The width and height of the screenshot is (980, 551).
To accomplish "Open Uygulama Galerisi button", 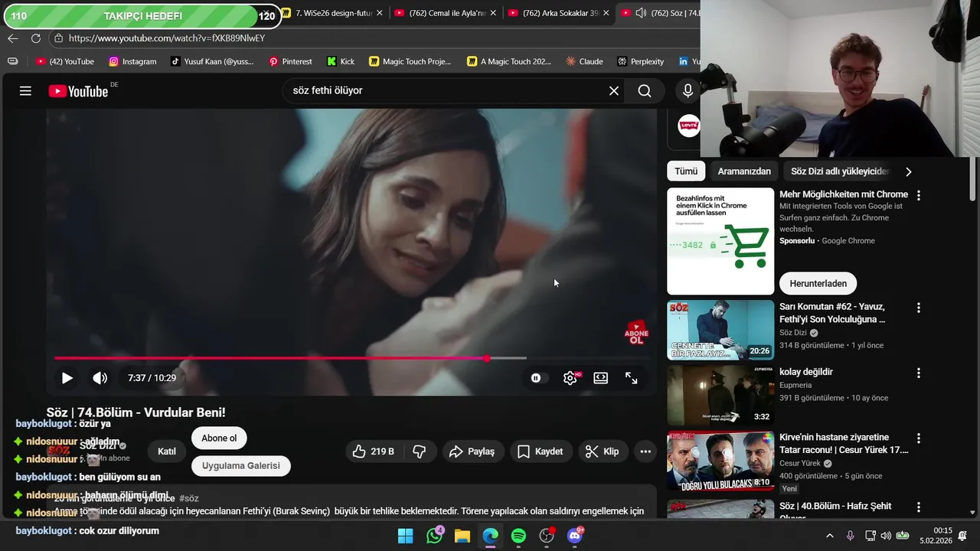I will pos(241,465).
